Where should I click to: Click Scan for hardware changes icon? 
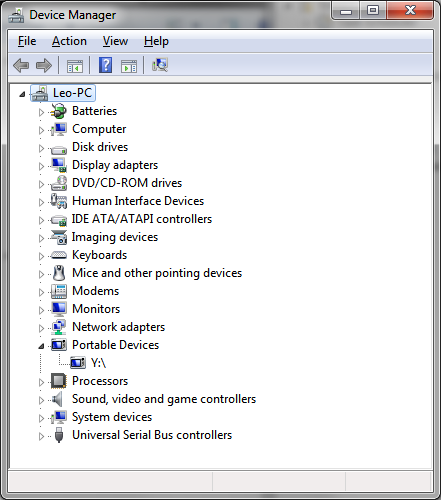tap(160, 65)
